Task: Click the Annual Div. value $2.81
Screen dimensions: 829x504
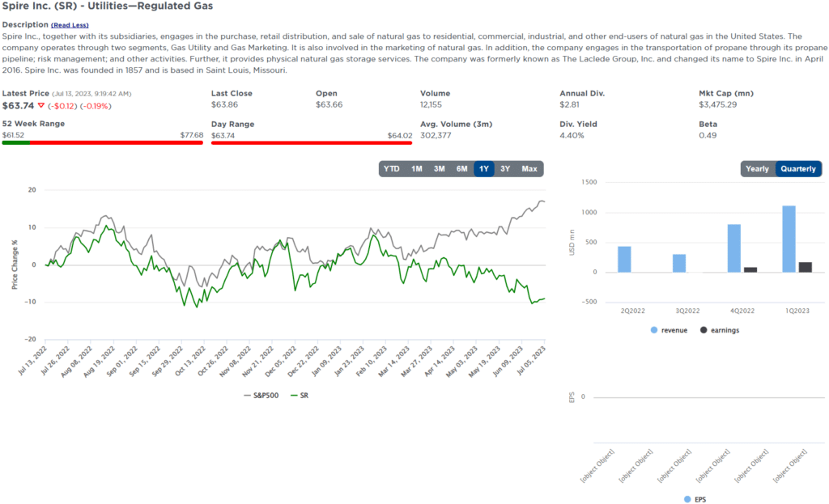Action: point(569,104)
